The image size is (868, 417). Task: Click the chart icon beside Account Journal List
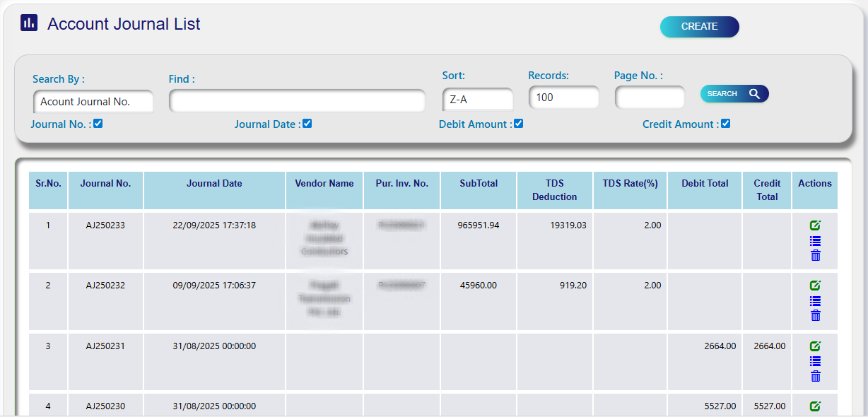[x=28, y=23]
